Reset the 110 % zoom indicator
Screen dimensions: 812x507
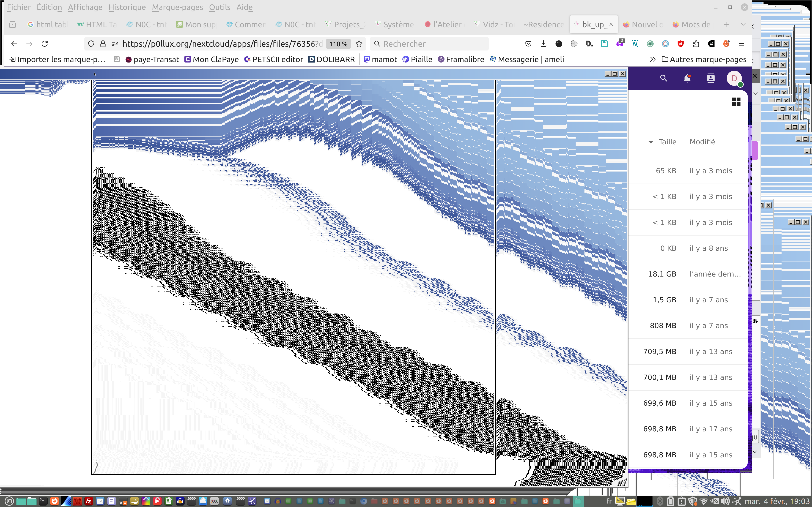click(338, 44)
